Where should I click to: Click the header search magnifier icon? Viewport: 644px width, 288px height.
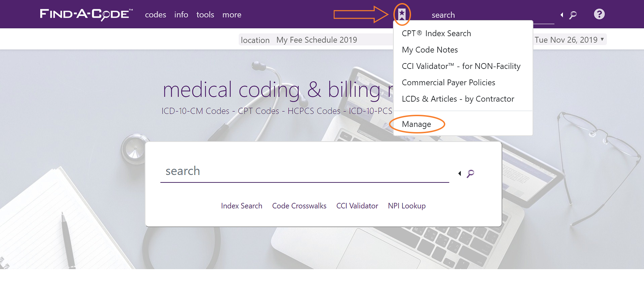pos(573,15)
